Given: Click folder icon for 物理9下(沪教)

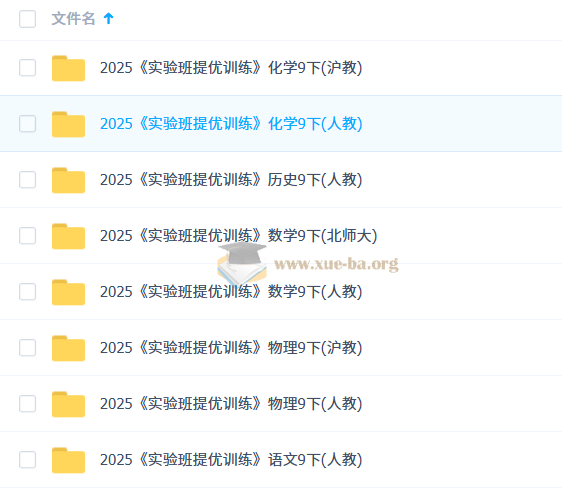Looking at the screenshot, I should [68, 348].
